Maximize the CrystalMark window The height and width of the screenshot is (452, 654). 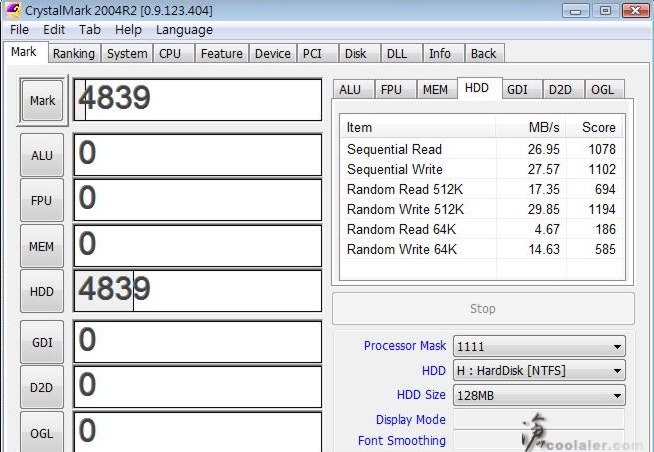coord(605,10)
